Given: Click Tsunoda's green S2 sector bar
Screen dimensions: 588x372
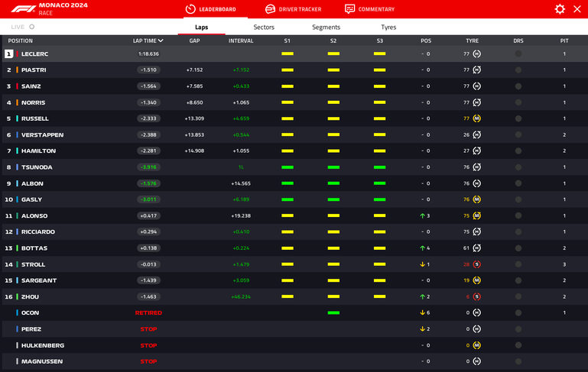Looking at the screenshot, I should [333, 167].
